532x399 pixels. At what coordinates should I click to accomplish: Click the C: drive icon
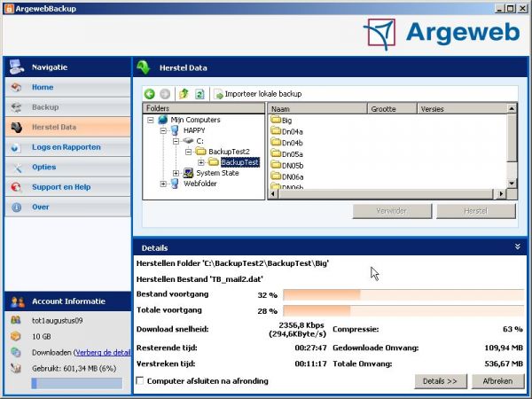click(188, 140)
